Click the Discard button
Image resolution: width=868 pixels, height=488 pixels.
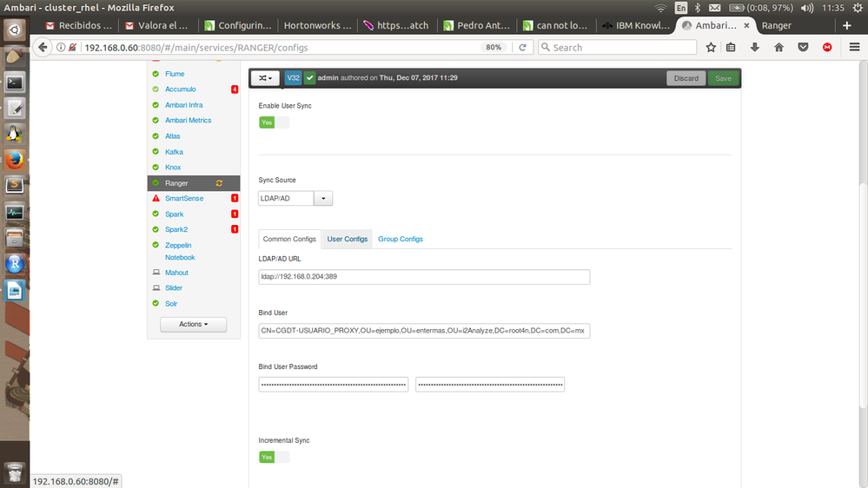point(686,78)
